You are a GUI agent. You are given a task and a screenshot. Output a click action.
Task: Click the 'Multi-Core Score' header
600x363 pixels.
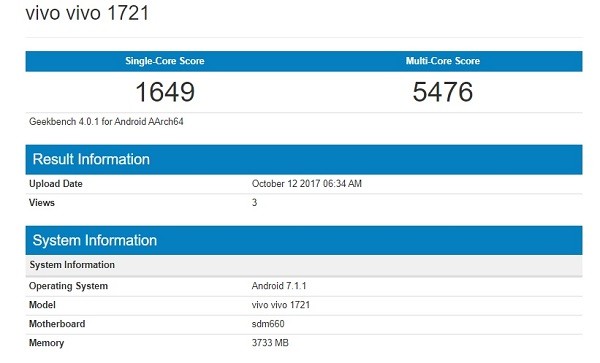click(x=443, y=61)
